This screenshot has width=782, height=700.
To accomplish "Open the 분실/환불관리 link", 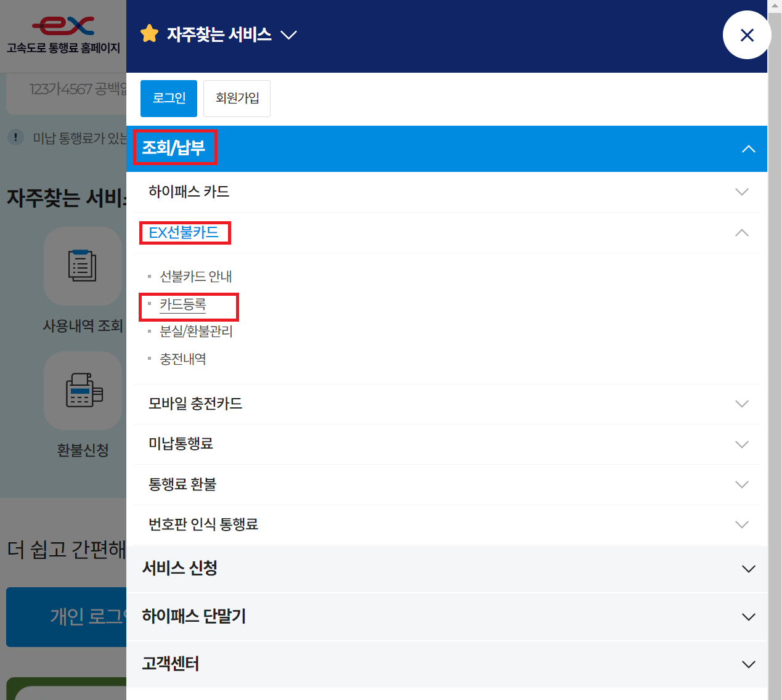I will coord(196,332).
